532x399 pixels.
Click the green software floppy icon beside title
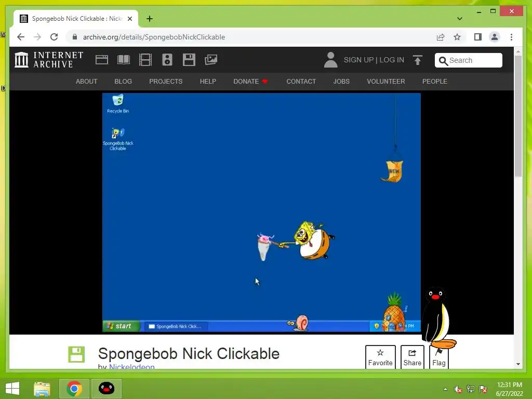[x=76, y=354]
